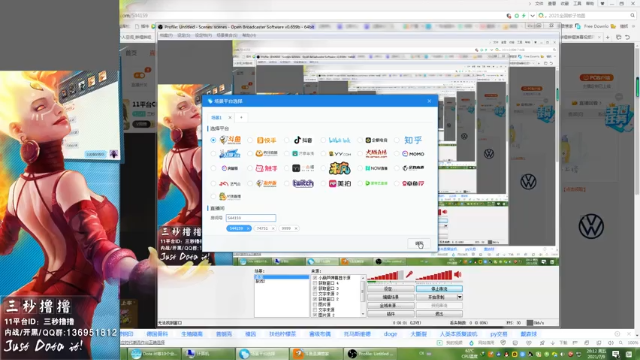Remove the 74751 room tag
This screenshot has height=360, width=640.
(x=273, y=229)
